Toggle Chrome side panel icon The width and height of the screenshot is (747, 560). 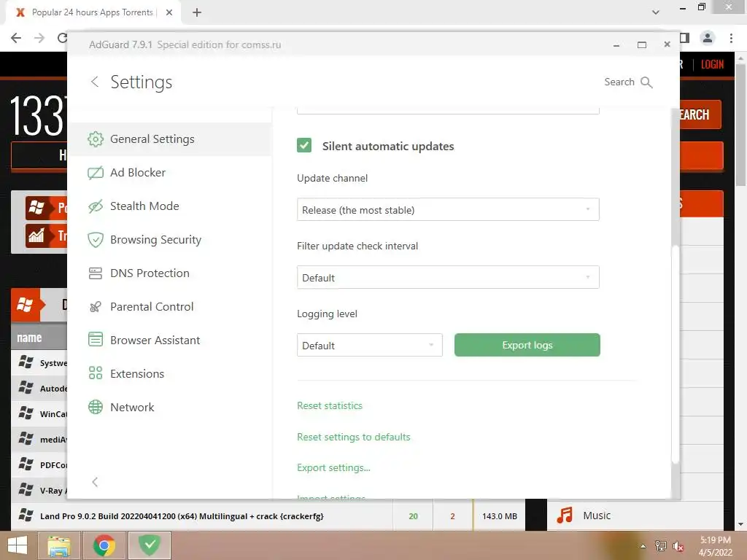684,38
